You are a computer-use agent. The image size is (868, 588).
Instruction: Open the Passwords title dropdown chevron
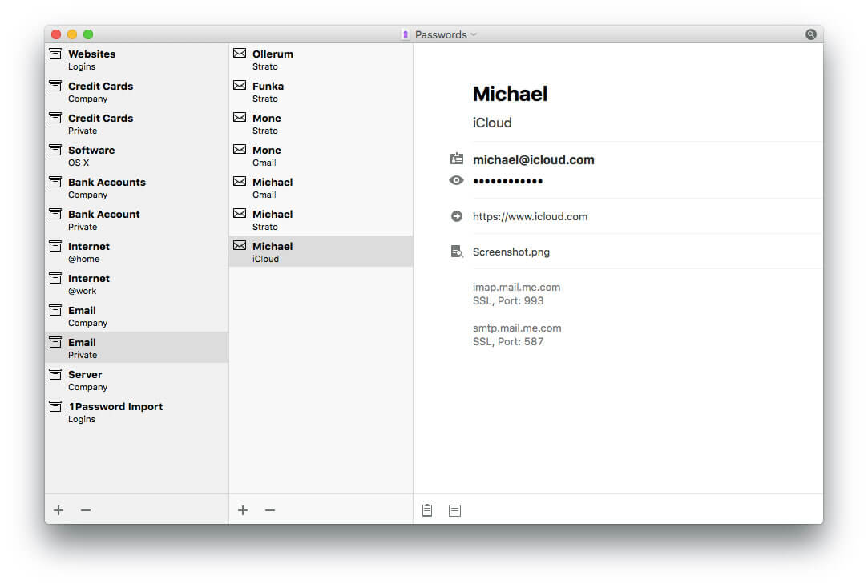(x=474, y=35)
